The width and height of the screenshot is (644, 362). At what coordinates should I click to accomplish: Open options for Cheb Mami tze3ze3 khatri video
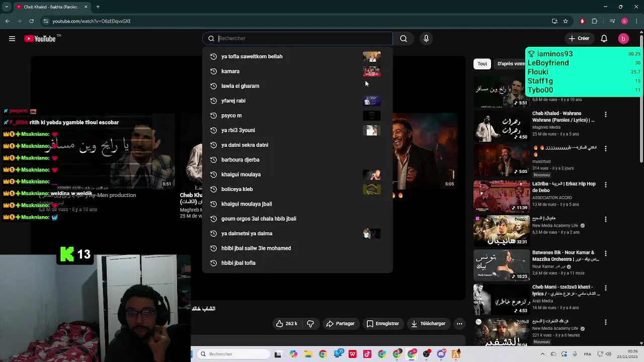point(606,288)
